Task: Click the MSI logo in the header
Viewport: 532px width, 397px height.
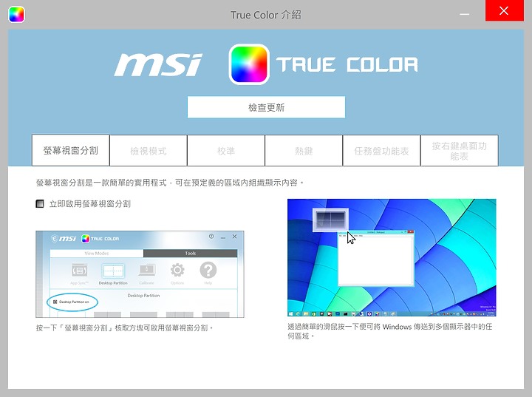Action: 158,64
